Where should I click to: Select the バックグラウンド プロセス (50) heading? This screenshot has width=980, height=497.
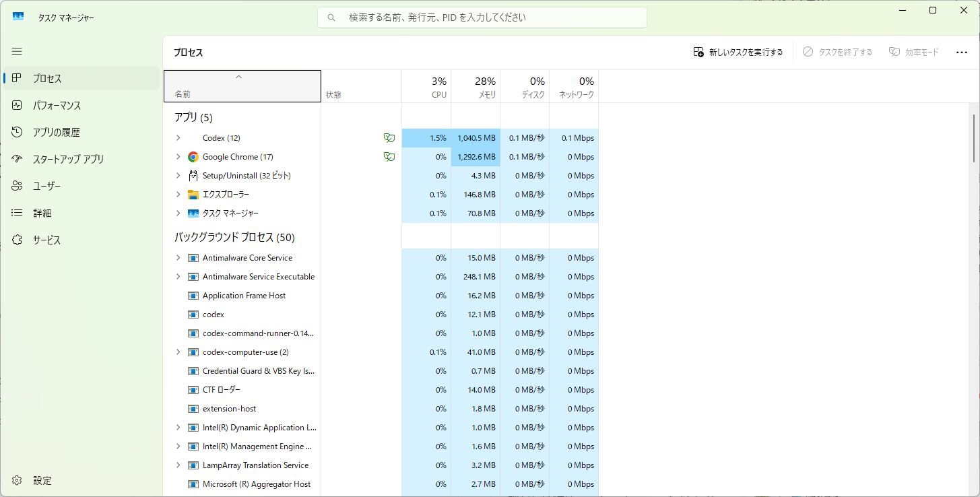click(234, 238)
